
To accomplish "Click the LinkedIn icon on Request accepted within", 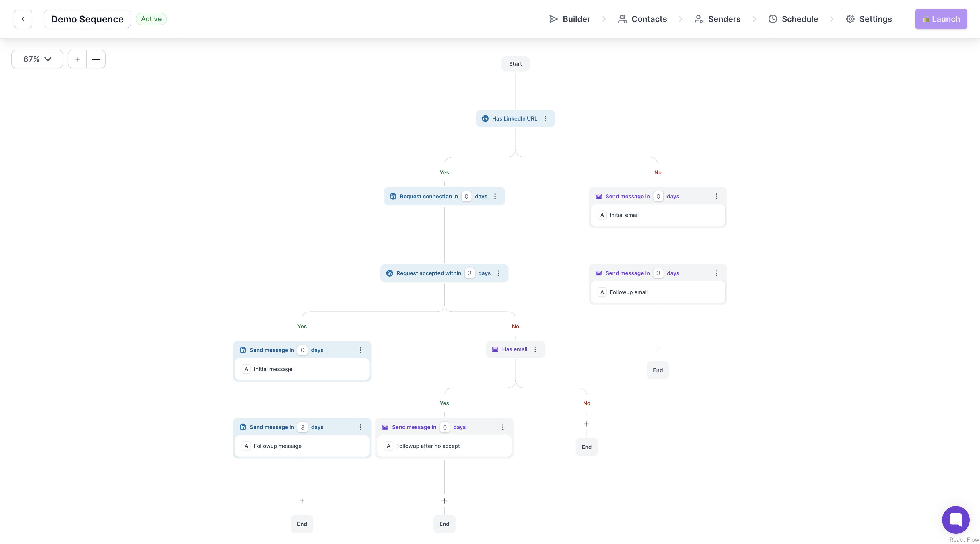I will (x=390, y=273).
